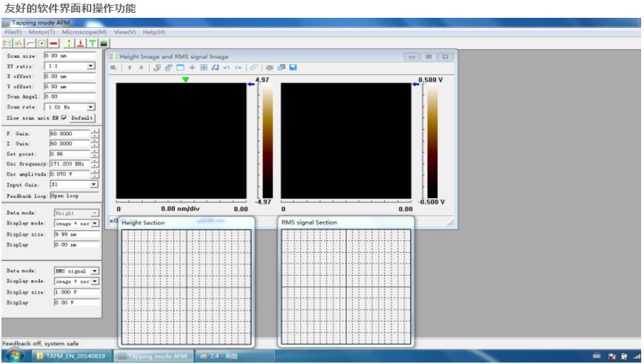Screen dimensions: 644x364
Task: Click the red approach-curve icon in main toolbar
Action: tap(31, 43)
